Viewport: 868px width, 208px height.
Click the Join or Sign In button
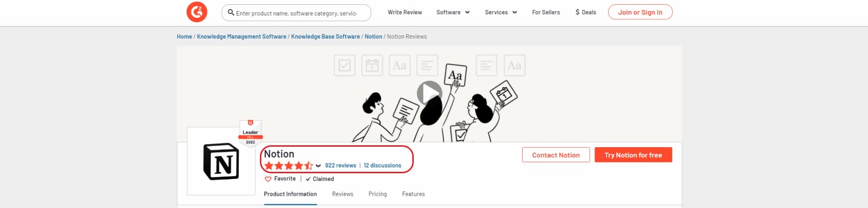[640, 12]
